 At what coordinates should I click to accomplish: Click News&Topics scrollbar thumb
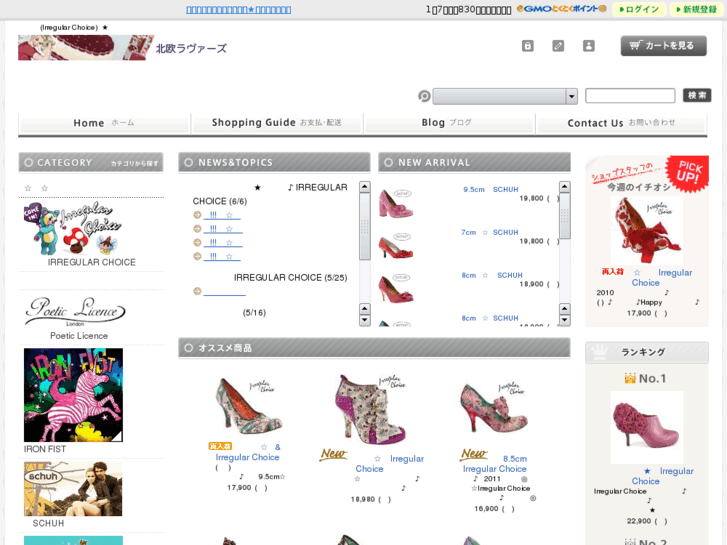pos(365,226)
